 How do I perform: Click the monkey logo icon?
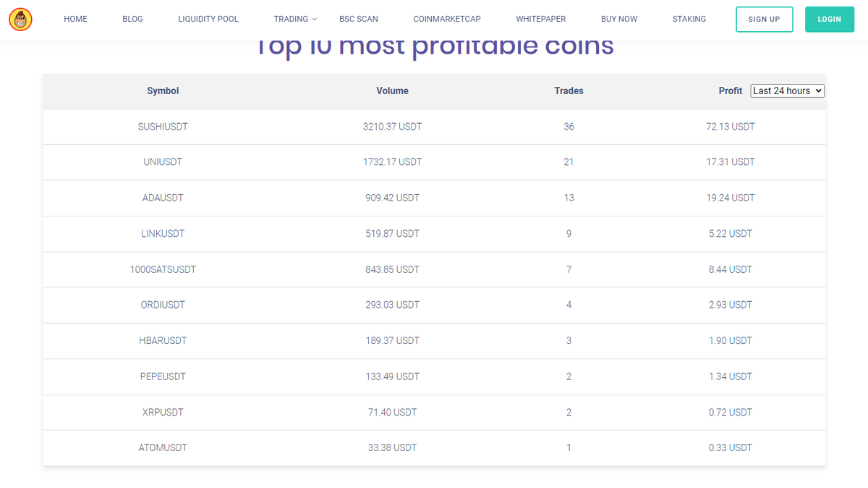tap(20, 19)
